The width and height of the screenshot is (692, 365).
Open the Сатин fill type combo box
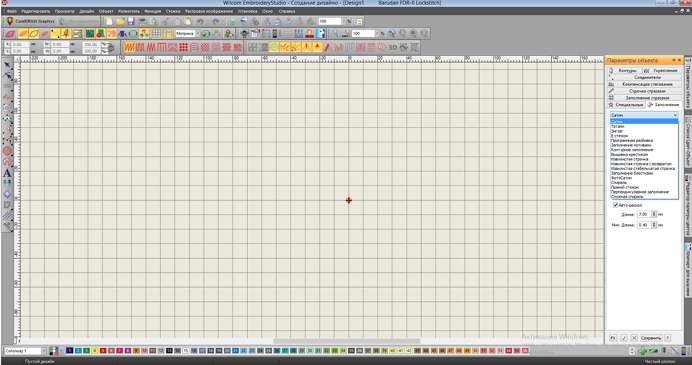pos(644,115)
